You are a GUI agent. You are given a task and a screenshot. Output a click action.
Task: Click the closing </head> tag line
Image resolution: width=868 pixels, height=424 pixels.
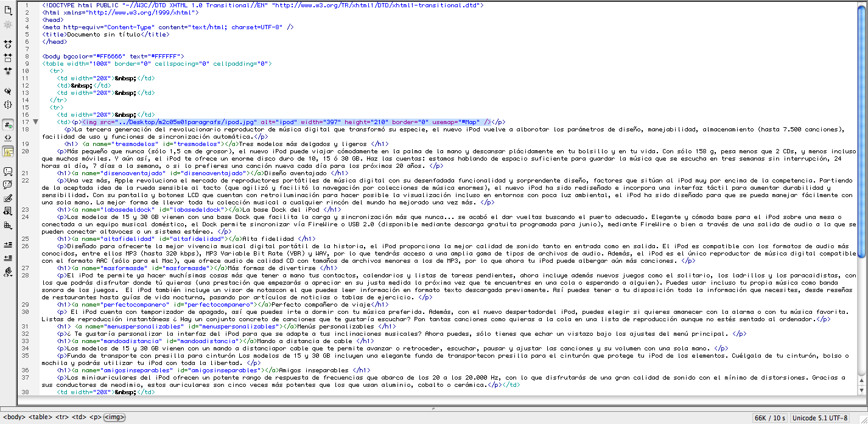(55, 42)
